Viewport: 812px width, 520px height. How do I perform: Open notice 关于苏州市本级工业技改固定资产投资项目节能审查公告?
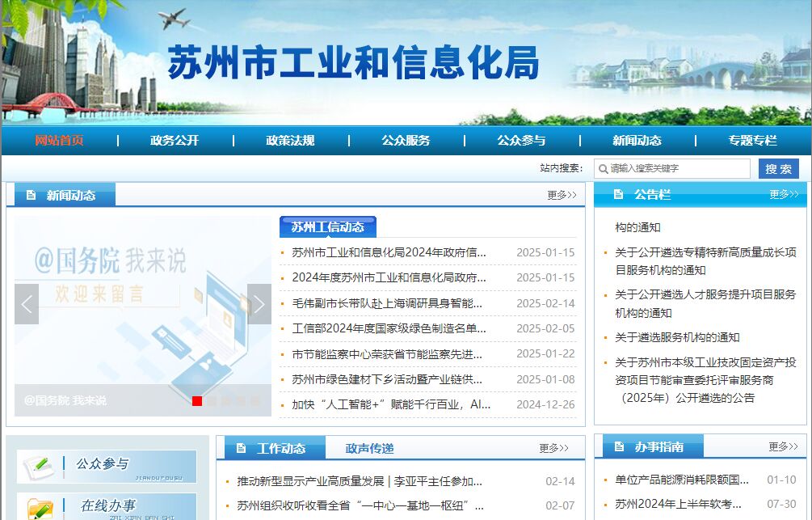coord(705,380)
